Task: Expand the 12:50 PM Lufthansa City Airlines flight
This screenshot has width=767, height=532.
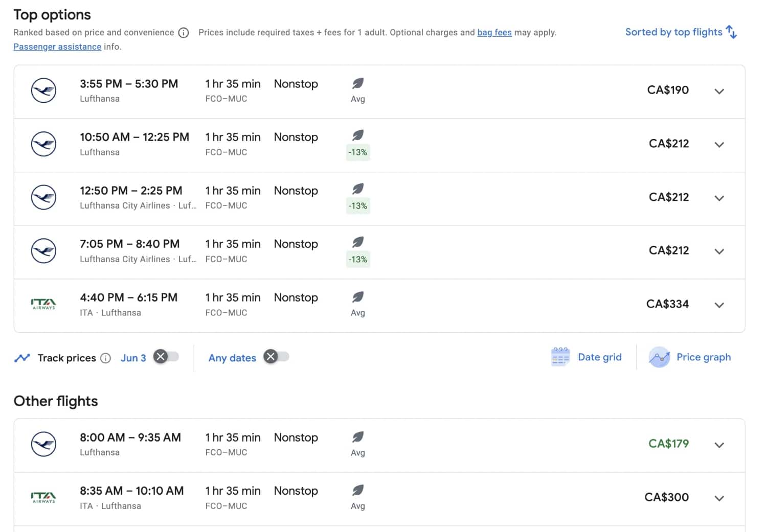Action: 719,198
